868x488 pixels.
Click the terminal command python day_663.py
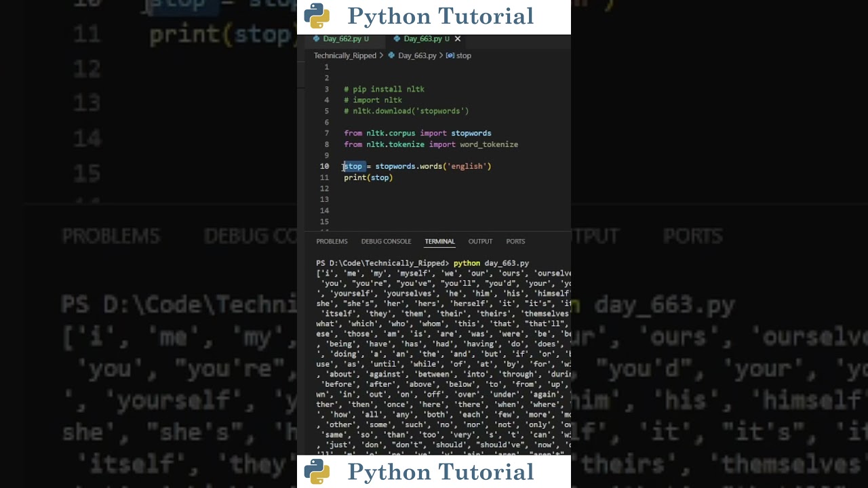click(x=491, y=263)
